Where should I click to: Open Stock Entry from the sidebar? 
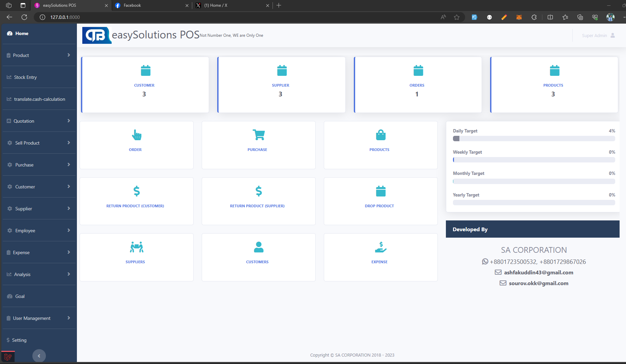[25, 77]
